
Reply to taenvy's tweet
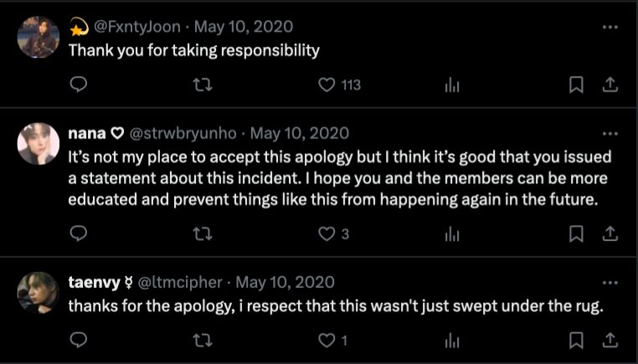pyautogui.click(x=78, y=340)
